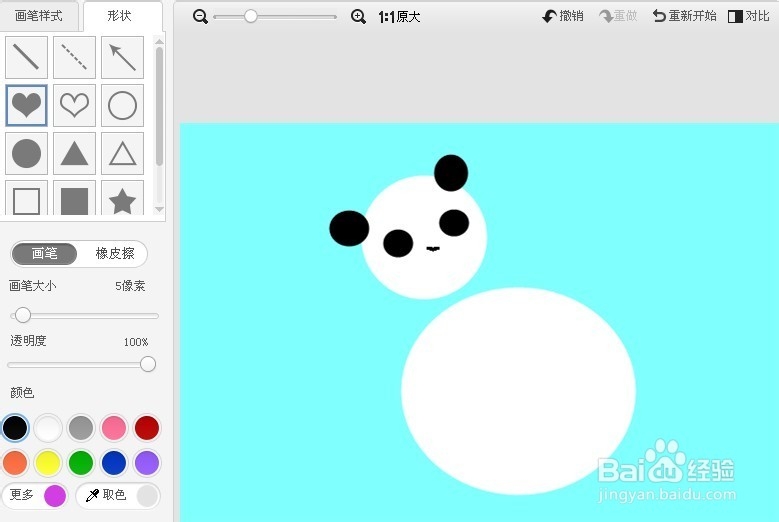Select the hollow circle shape

[x=122, y=105]
